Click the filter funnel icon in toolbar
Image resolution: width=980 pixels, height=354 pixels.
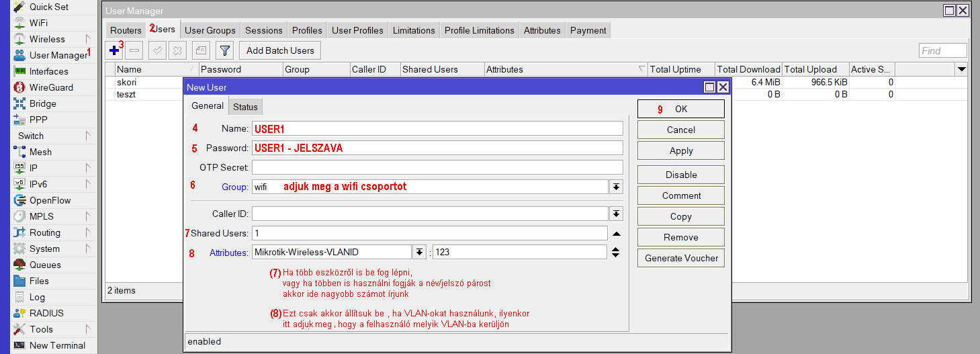coord(225,50)
